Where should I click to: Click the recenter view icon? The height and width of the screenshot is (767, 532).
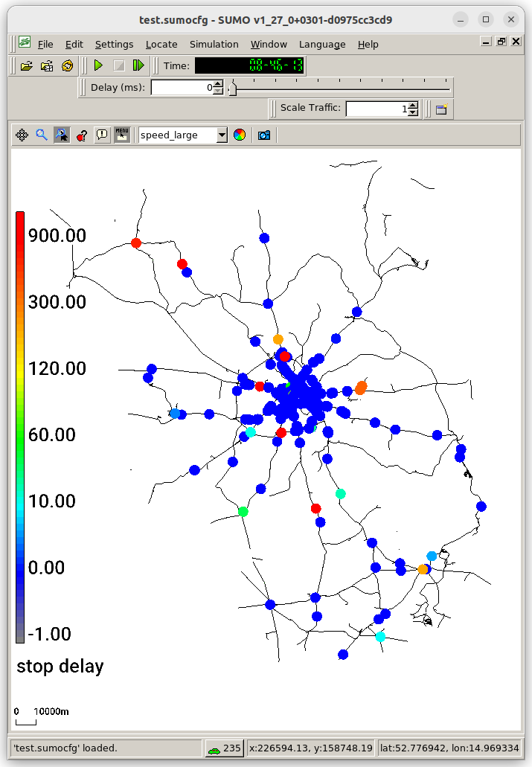(22, 135)
